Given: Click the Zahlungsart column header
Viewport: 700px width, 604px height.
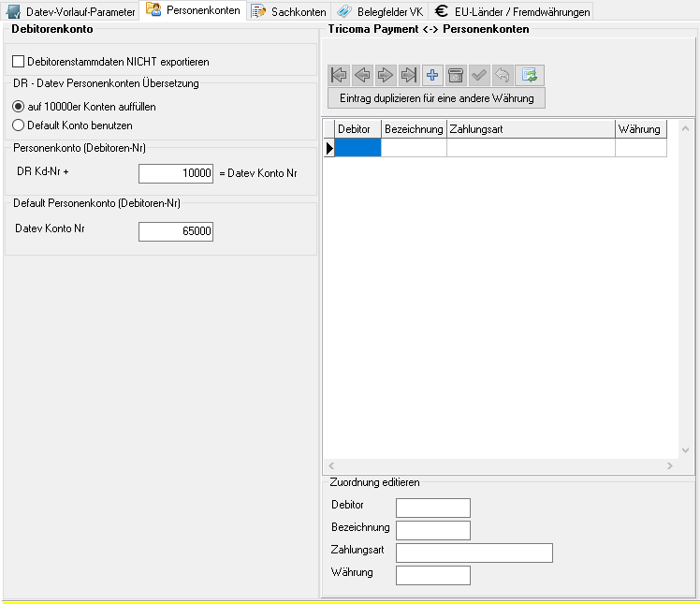Looking at the screenshot, I should click(x=530, y=129).
